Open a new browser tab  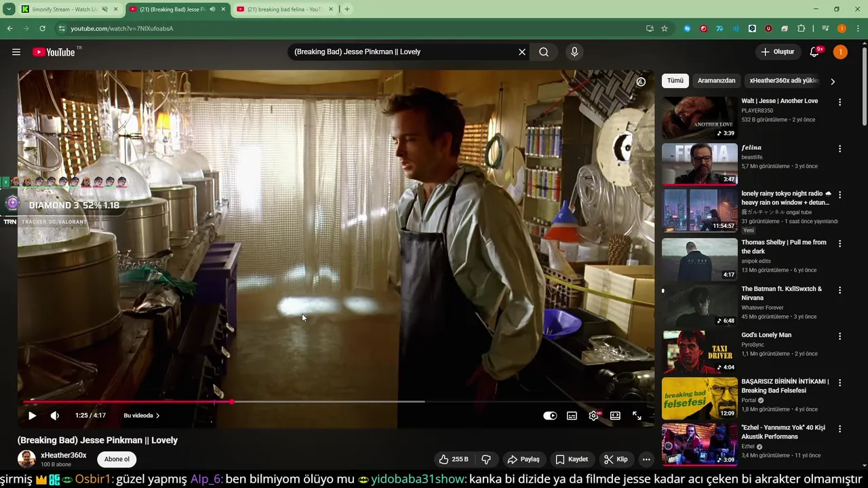click(x=347, y=9)
